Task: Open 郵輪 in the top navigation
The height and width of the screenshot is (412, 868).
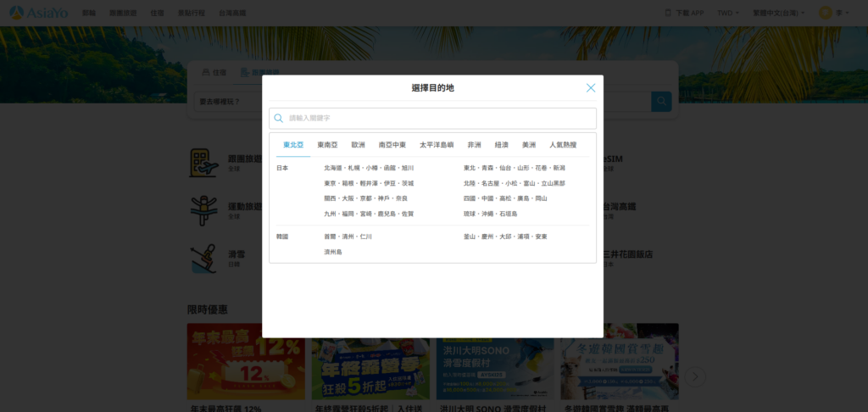Action: (88, 13)
